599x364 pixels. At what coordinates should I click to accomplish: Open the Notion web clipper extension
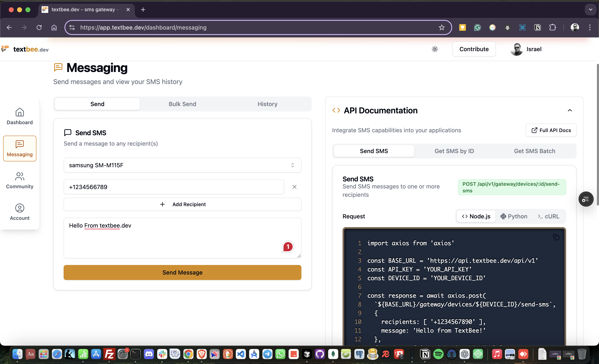coord(537,27)
